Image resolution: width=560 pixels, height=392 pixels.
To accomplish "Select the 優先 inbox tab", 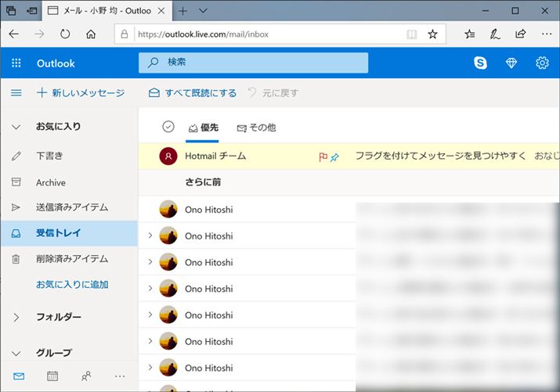I will 203,128.
